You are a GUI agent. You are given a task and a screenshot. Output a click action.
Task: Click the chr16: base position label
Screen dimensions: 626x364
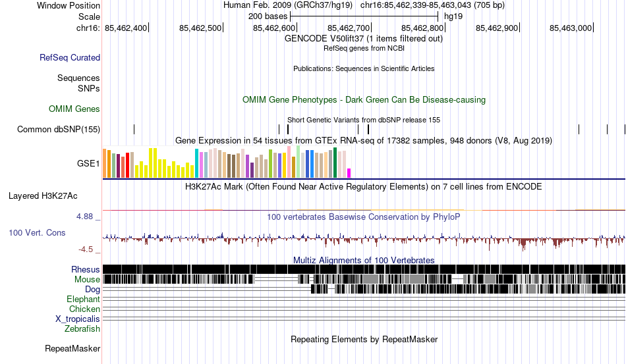[x=88, y=28]
